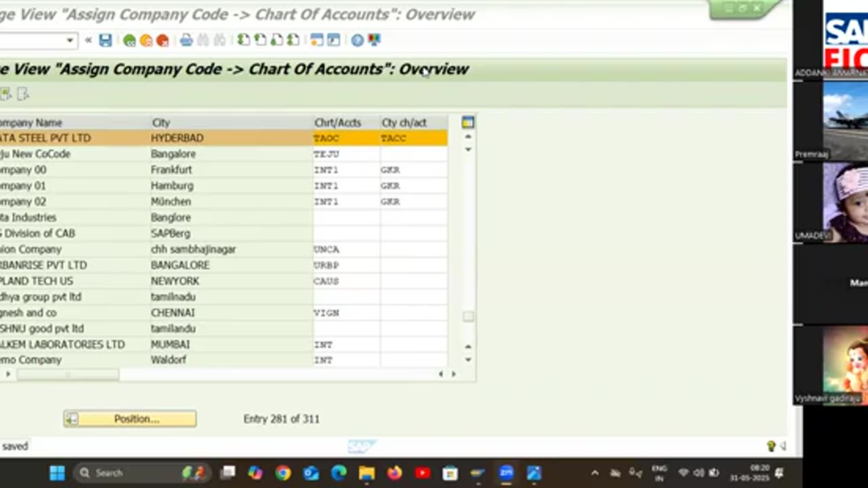Open Customize Local Layout monitor icon

point(374,41)
